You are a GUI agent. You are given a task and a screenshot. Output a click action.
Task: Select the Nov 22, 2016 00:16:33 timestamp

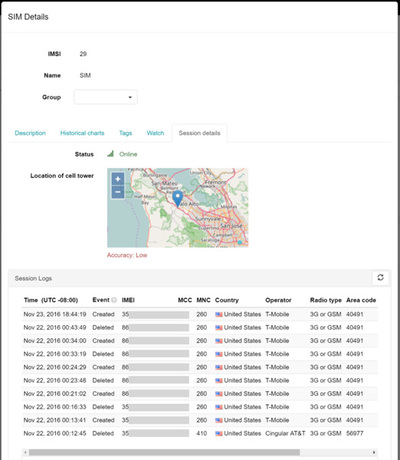55,407
